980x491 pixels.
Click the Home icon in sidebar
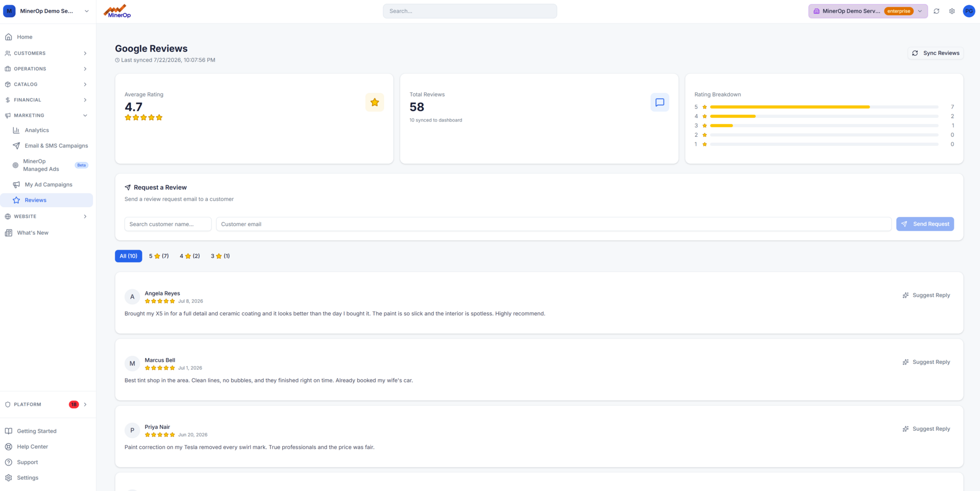coord(8,37)
